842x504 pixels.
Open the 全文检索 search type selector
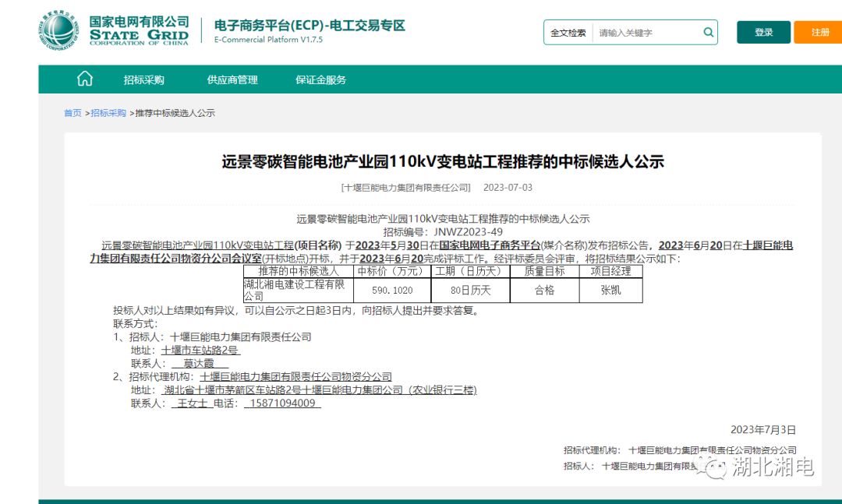[x=568, y=33]
